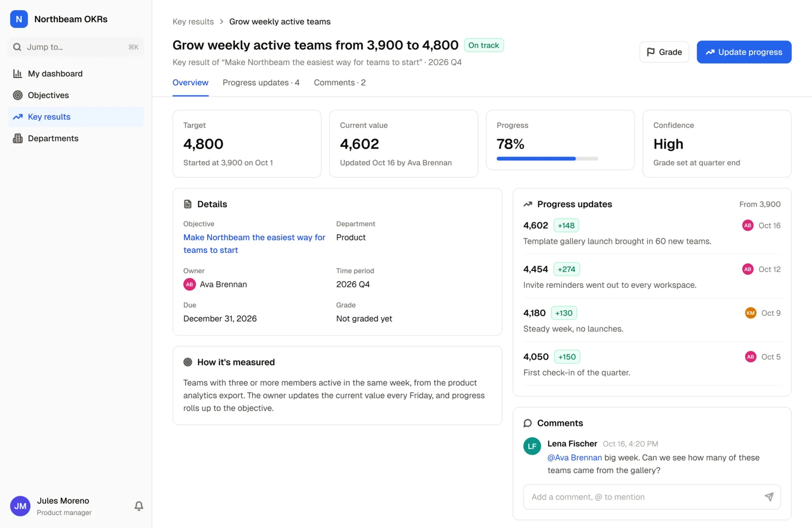Click Ava Brennan's owner avatar in Details
Viewport: 812px width, 528px height.
tap(189, 284)
